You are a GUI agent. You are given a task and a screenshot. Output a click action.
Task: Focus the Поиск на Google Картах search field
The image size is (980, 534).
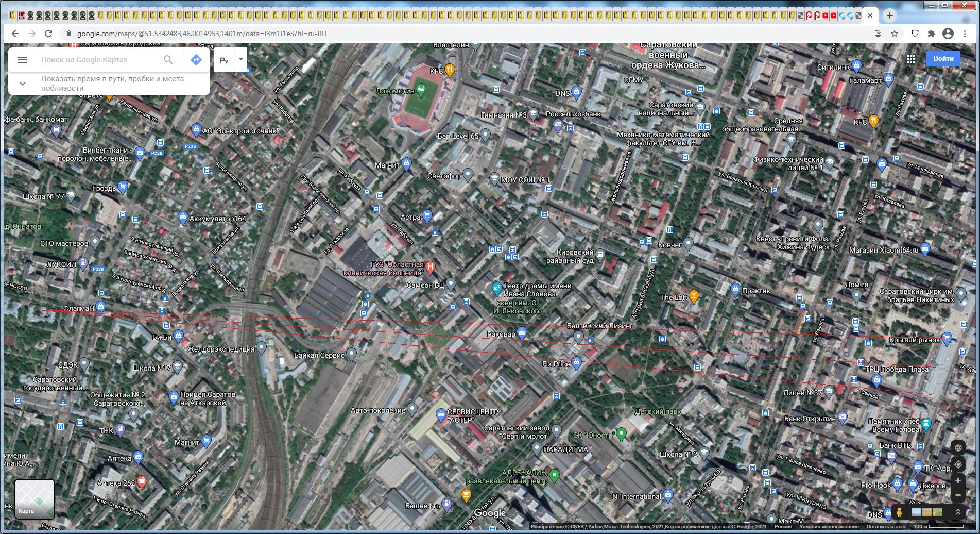(100, 60)
